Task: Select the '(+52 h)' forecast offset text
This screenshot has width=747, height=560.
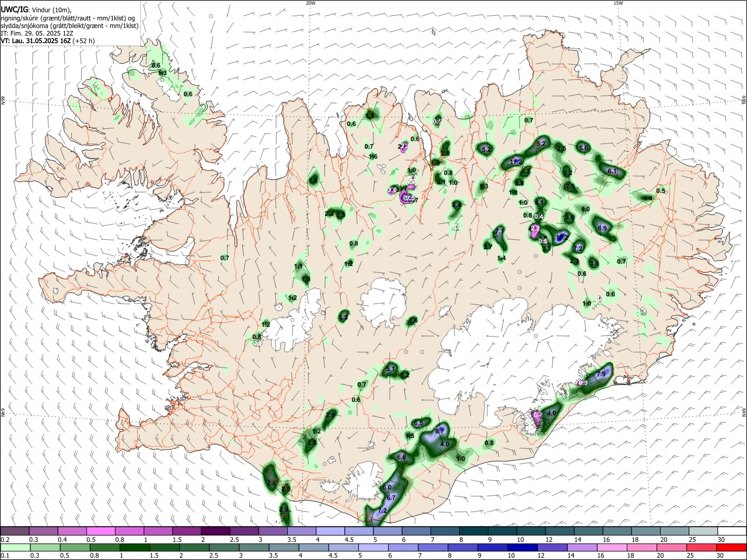Action: (84, 41)
